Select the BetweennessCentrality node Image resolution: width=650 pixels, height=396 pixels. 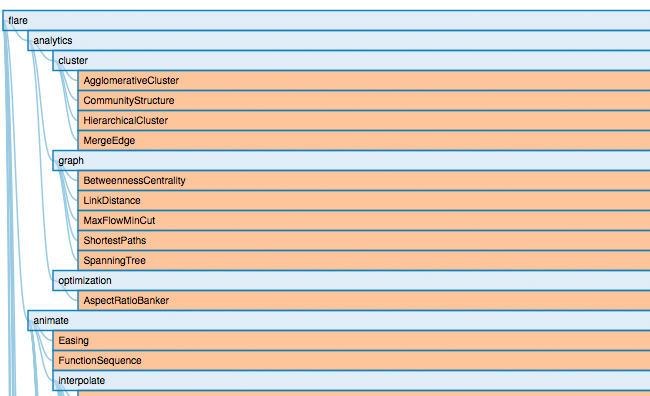[x=364, y=180]
